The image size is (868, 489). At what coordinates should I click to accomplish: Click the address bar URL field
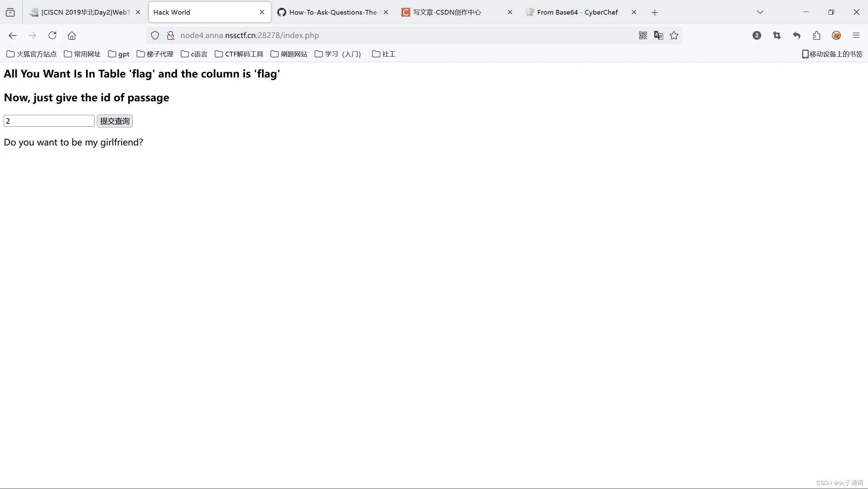coord(249,35)
